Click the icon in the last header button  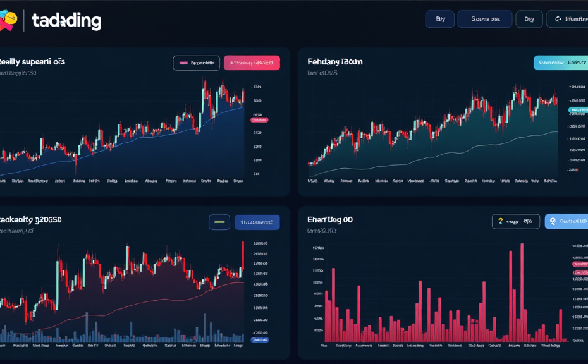[558, 19]
